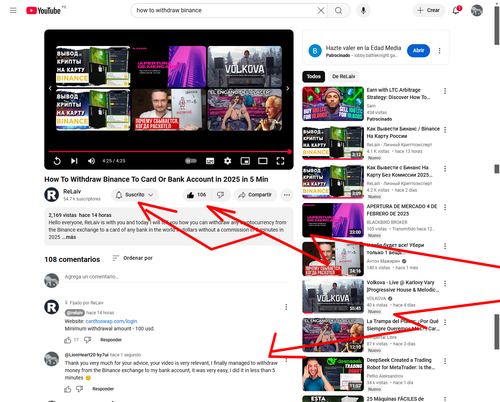Image resolution: width=500 pixels, height=402 pixels.
Task: Open DeepSeek trading robot thumbnail
Action: click(333, 374)
